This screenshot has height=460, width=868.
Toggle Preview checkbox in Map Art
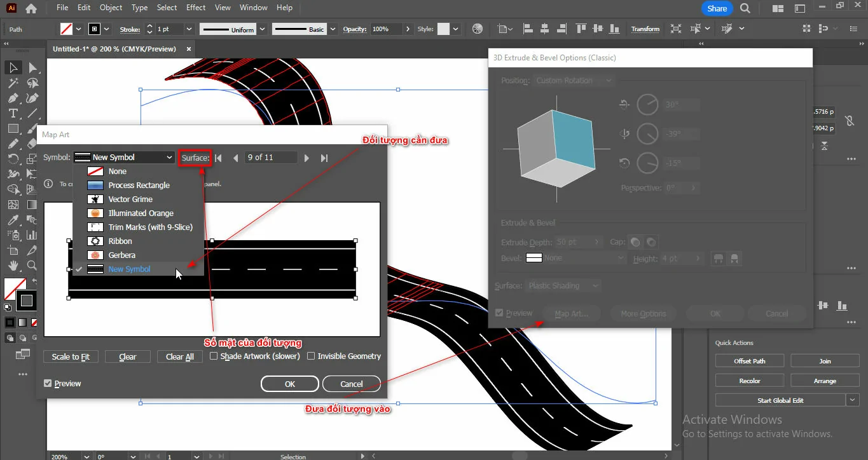click(48, 384)
